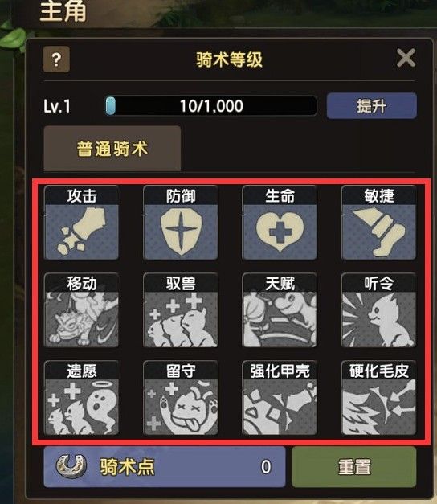Choose the 遗愿 ghost skill icon

[82, 398]
